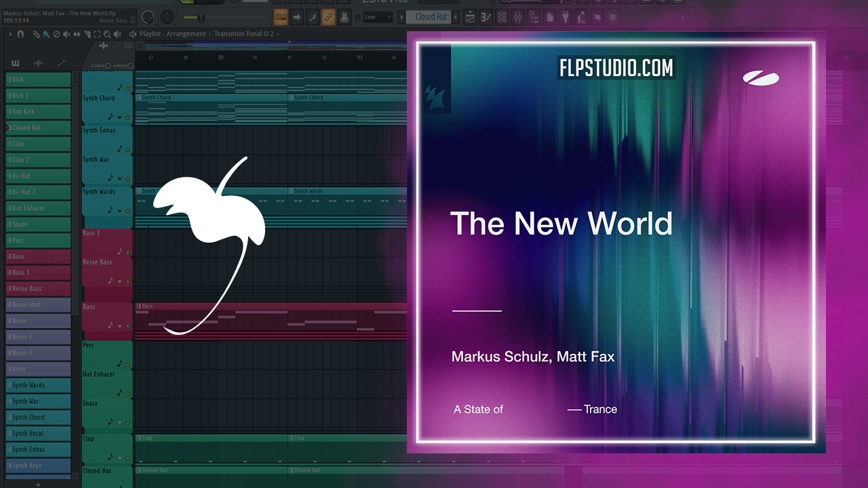Viewport: 868px width, 488px height.
Task: Click the Channel rack toolbar icon
Action: 502,16
